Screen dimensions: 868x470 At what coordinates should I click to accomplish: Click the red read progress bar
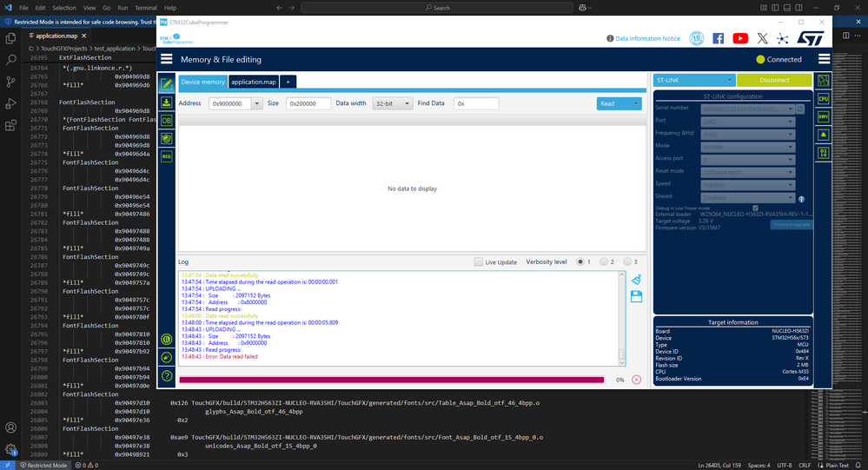[x=391, y=380]
